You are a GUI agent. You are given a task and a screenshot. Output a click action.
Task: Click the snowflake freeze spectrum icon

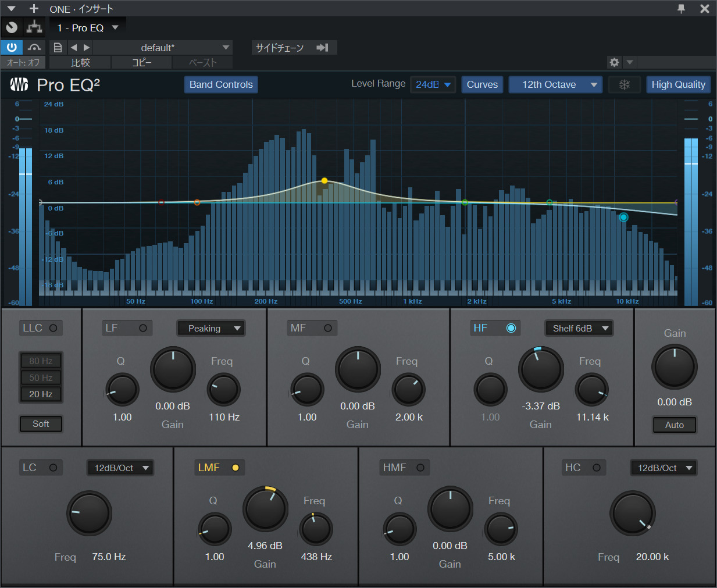pyautogui.click(x=624, y=85)
